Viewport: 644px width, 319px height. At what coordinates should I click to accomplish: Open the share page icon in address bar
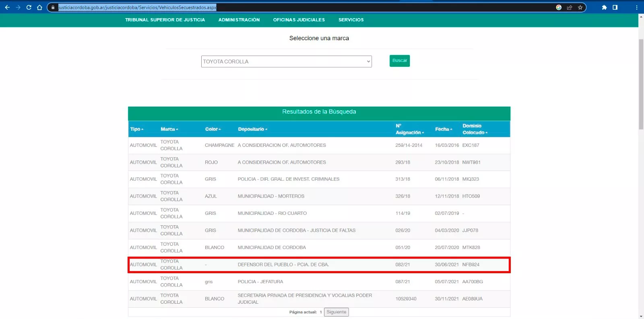[x=570, y=7]
